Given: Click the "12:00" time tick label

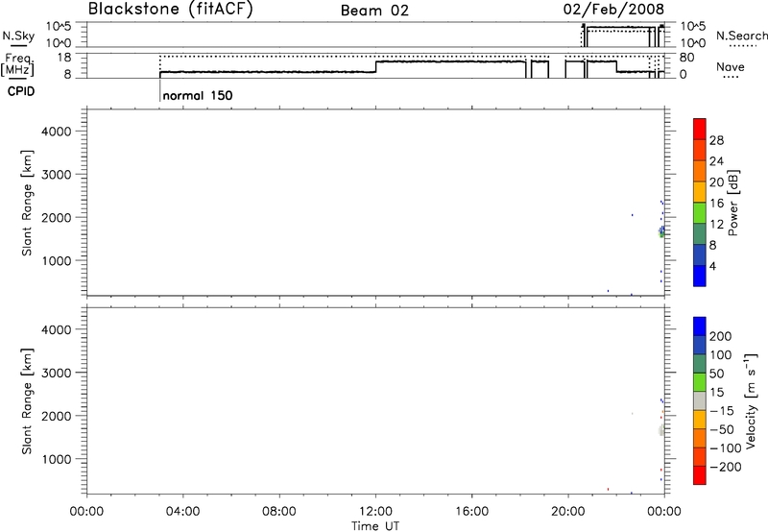Looking at the screenshot, I should [375, 512].
